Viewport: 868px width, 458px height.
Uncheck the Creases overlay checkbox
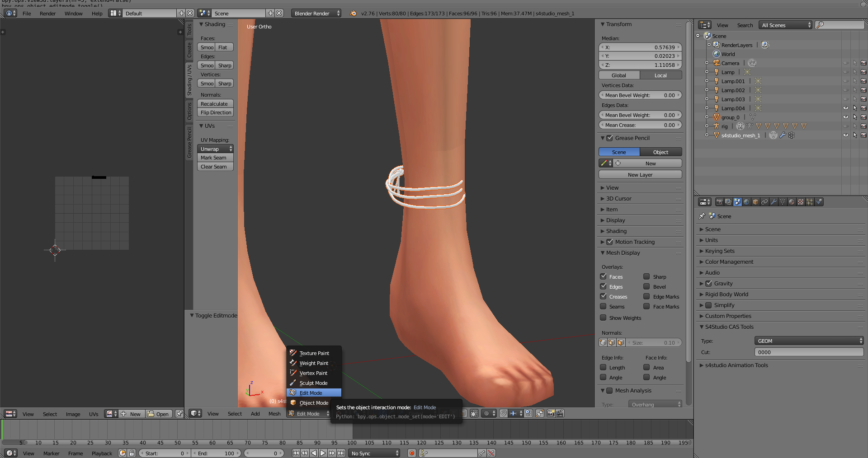(603, 296)
